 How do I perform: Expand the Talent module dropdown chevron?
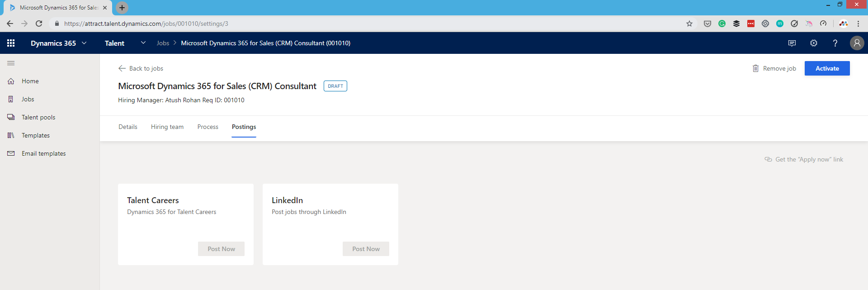click(143, 43)
